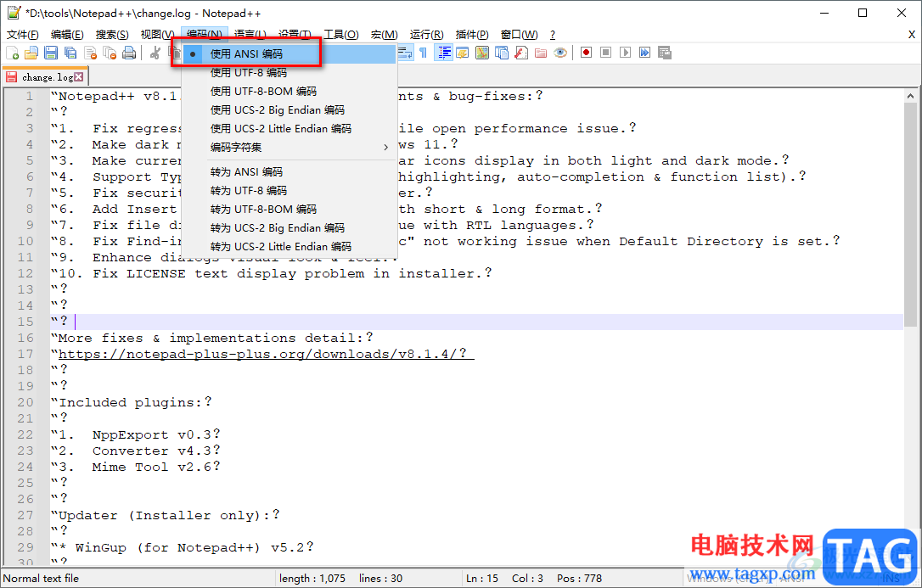
Task: Click the vertical scrollbar thumb
Action: (x=910, y=215)
